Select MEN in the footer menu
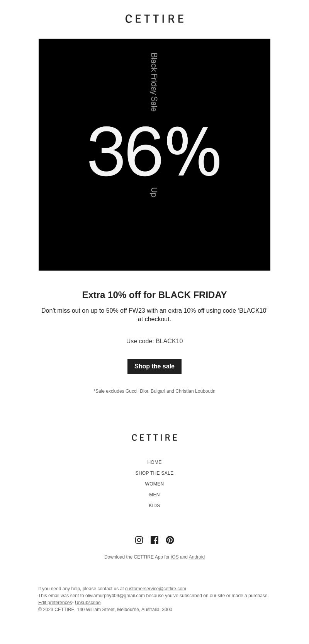Viewport: 309px width, 644px height. coord(154,495)
